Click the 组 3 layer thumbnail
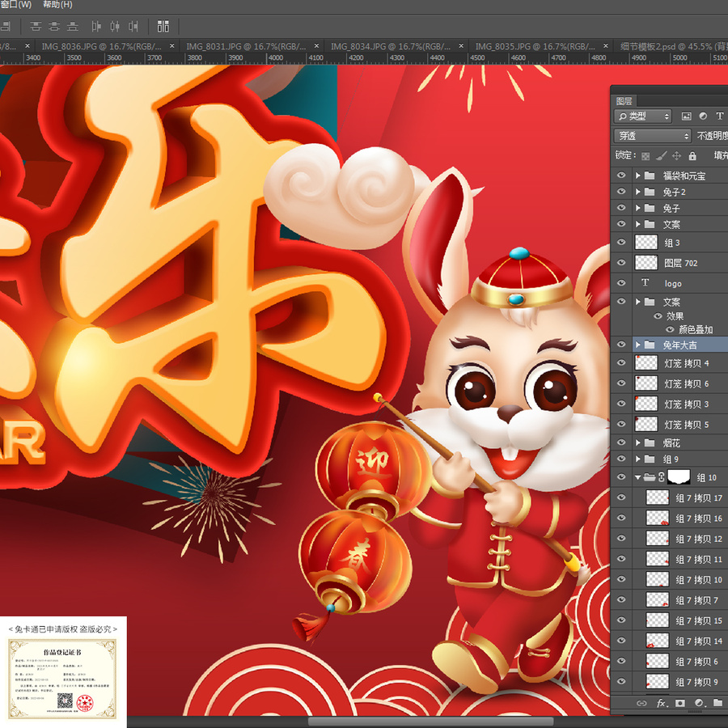 click(645, 242)
